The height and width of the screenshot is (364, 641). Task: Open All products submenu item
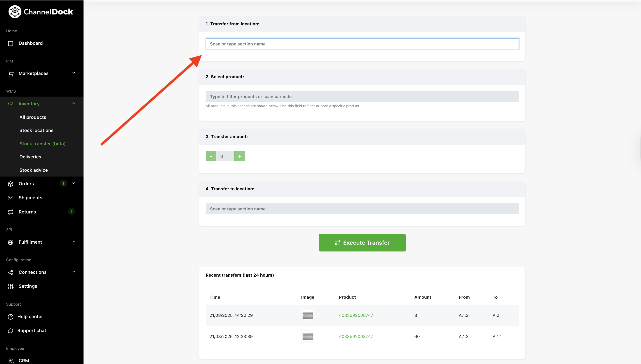pos(33,117)
